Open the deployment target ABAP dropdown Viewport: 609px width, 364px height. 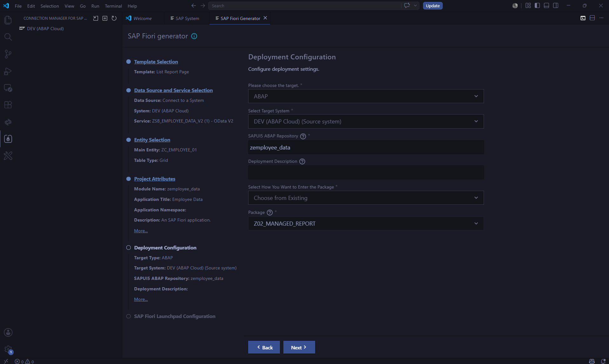366,96
